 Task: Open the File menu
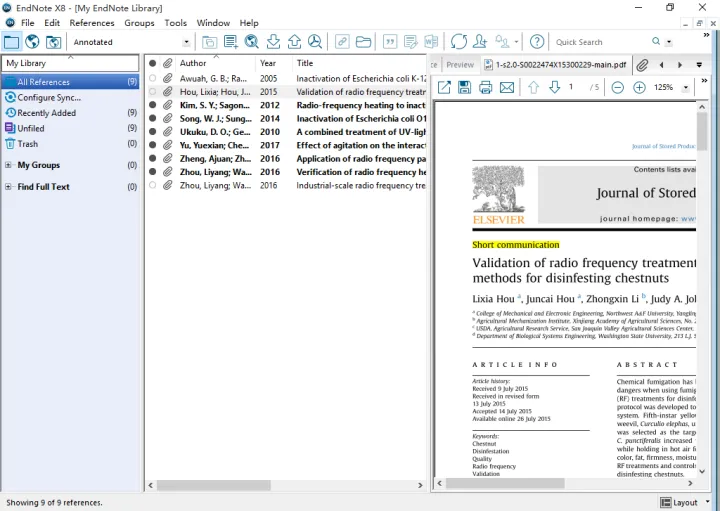28,23
